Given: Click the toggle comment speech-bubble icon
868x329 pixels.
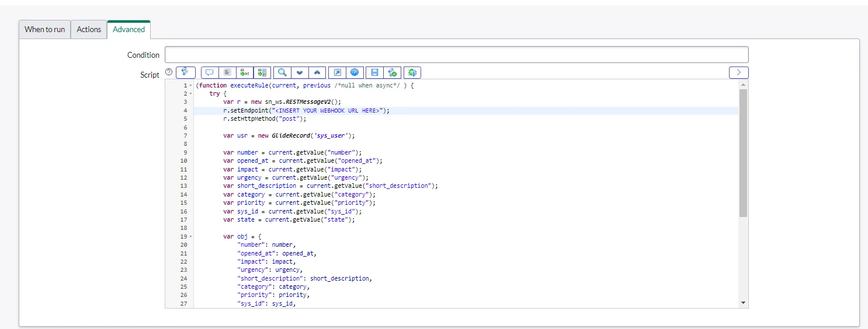Looking at the screenshot, I should (210, 73).
